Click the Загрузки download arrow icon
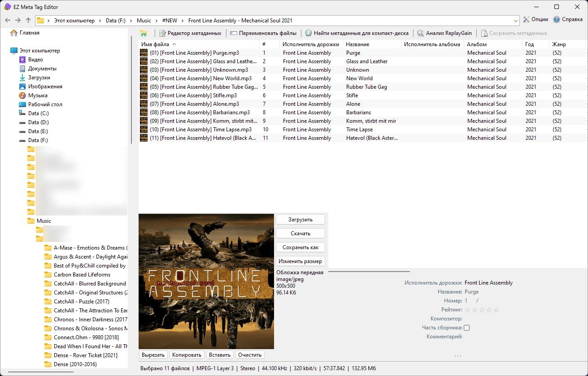Viewport: 588px width, 376px height. click(x=22, y=78)
